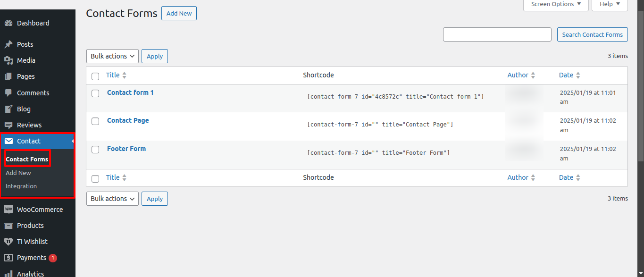Click the Media library icon
Image resolution: width=644 pixels, height=277 pixels.
click(x=8, y=60)
